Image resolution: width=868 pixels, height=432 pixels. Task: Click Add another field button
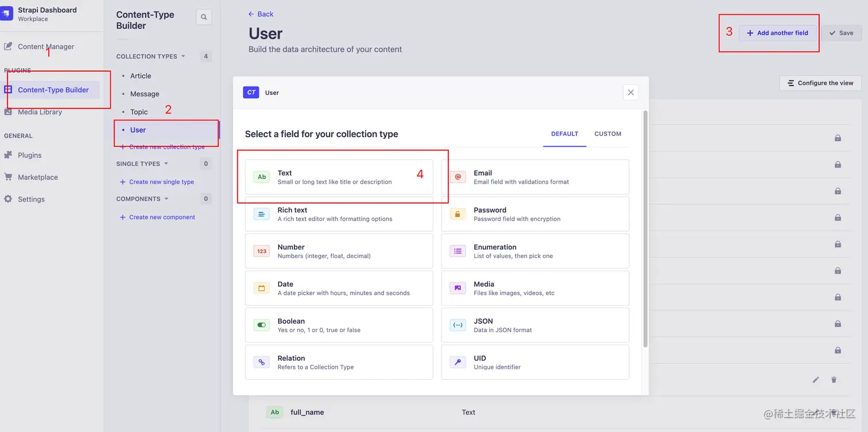pyautogui.click(x=777, y=33)
